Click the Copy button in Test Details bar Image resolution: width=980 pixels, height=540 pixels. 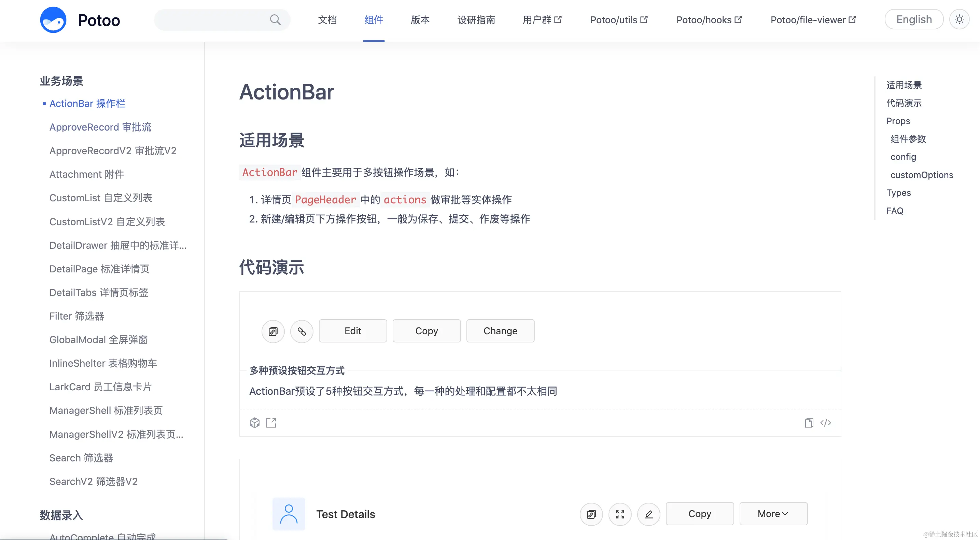pyautogui.click(x=700, y=514)
